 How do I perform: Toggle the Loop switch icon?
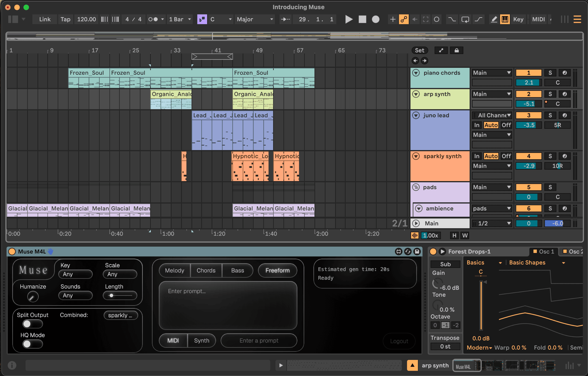[465, 19]
